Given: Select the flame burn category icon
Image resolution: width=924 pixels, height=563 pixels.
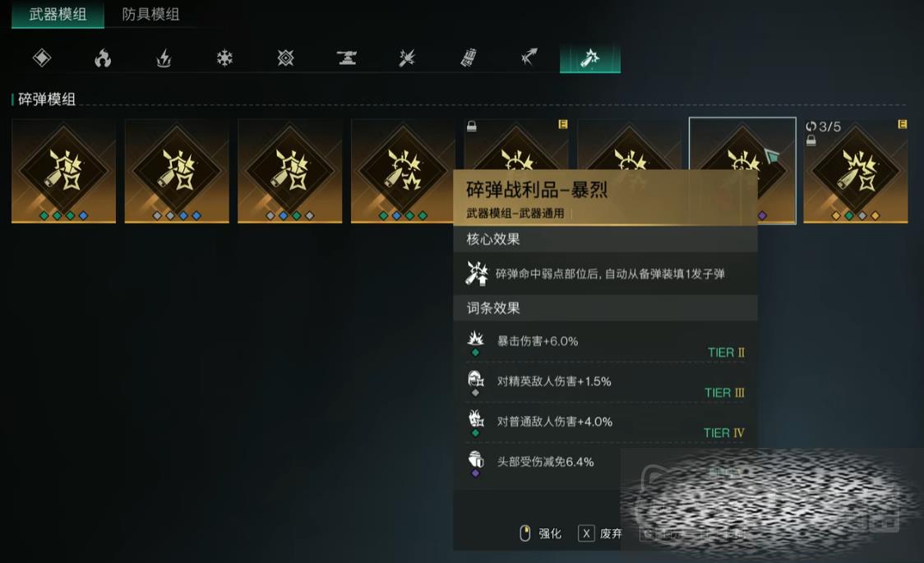Looking at the screenshot, I should click(x=103, y=58).
